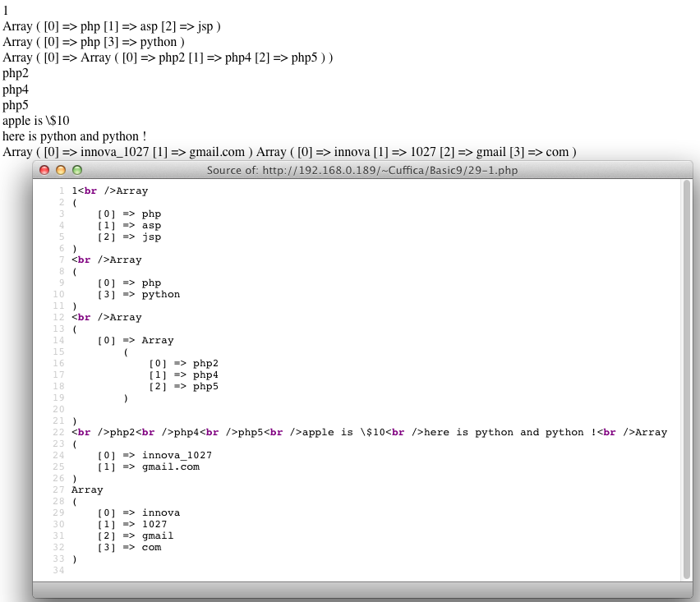This screenshot has width=700, height=602.
Task: Click the vertical scrollbar in source window
Action: click(x=687, y=379)
